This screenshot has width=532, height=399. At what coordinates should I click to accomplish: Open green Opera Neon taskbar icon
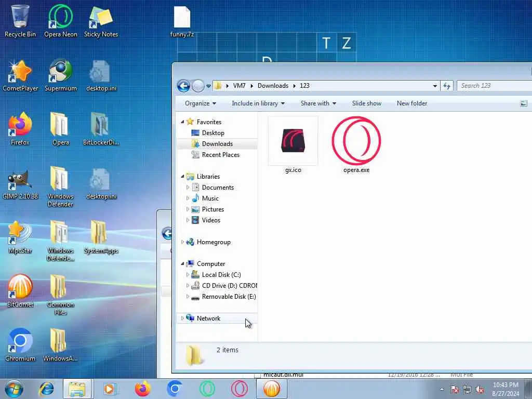coord(207,389)
